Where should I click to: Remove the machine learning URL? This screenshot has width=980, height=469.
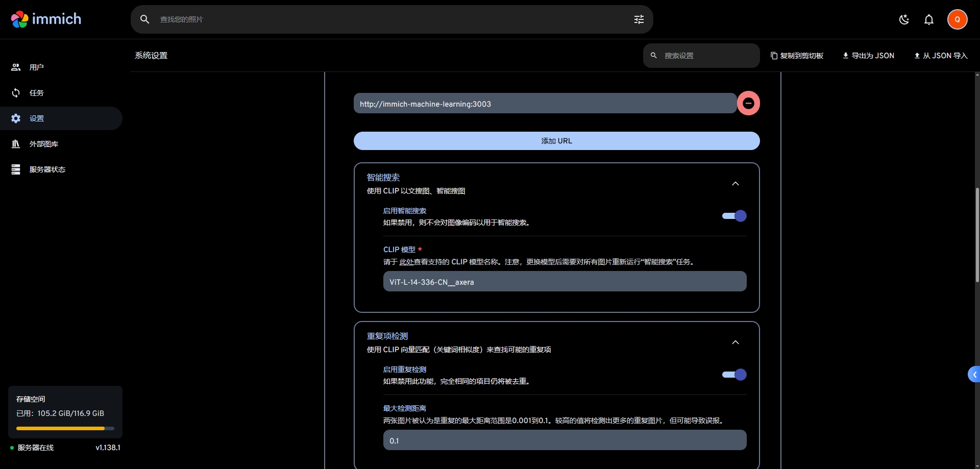[748, 104]
